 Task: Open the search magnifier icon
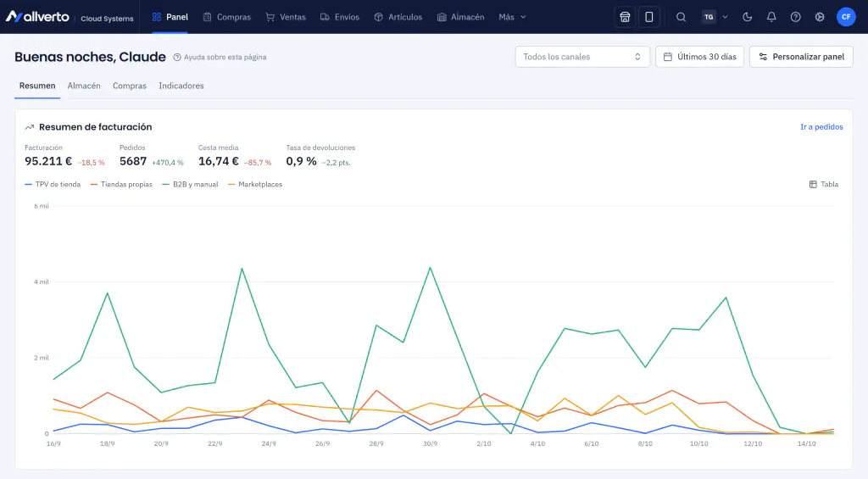681,17
